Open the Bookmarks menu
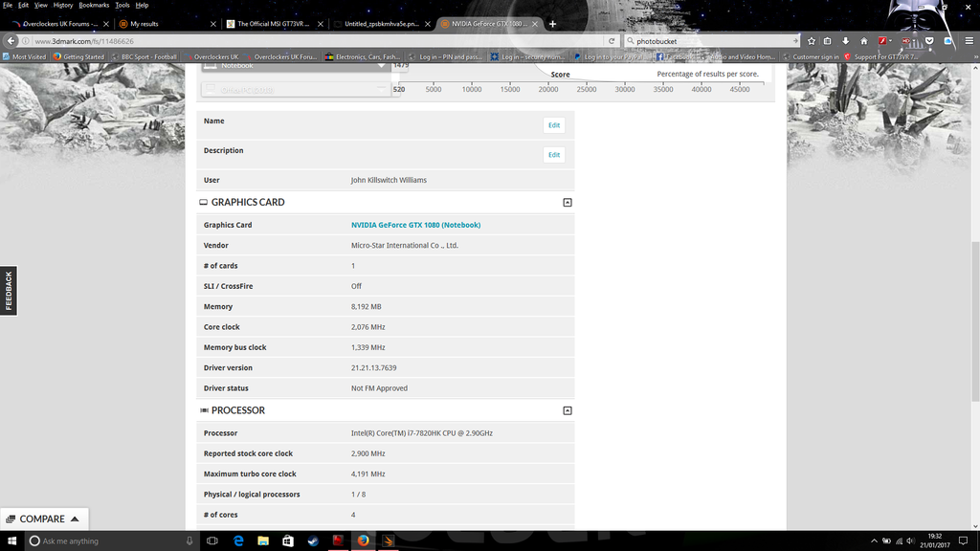Viewport: 980px width, 551px height. pos(95,5)
